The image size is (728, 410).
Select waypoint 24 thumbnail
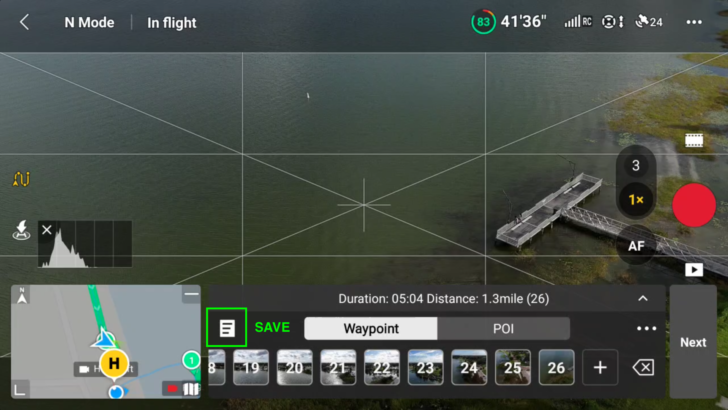pos(469,368)
